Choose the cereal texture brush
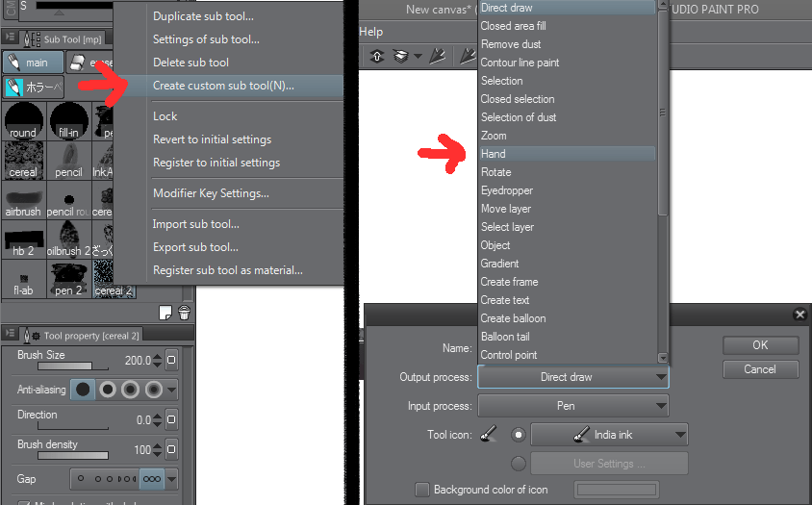The width and height of the screenshot is (812, 505). click(24, 161)
